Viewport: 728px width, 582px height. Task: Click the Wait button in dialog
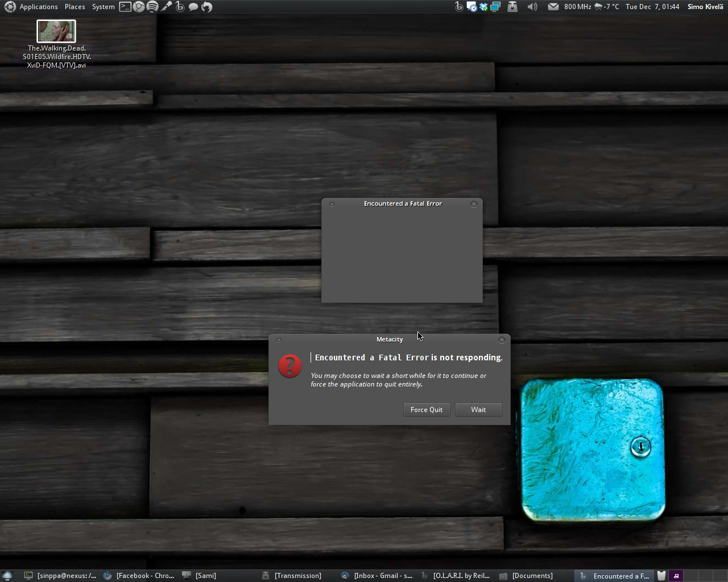tap(478, 410)
